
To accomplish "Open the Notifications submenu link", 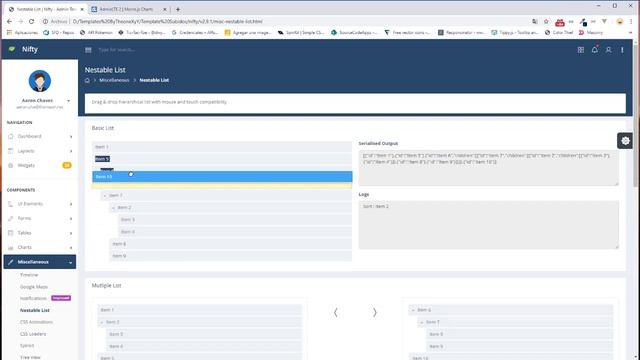I will [33, 298].
